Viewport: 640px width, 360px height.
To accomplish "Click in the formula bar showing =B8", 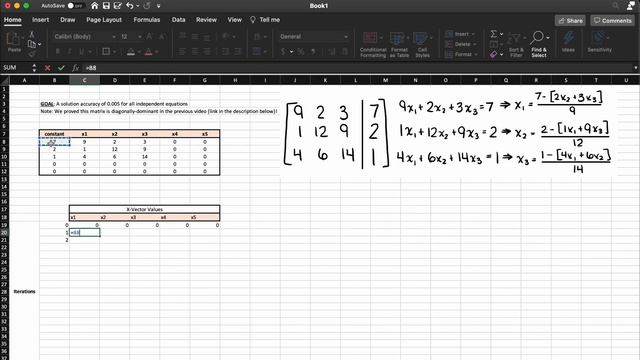I will point(357,68).
